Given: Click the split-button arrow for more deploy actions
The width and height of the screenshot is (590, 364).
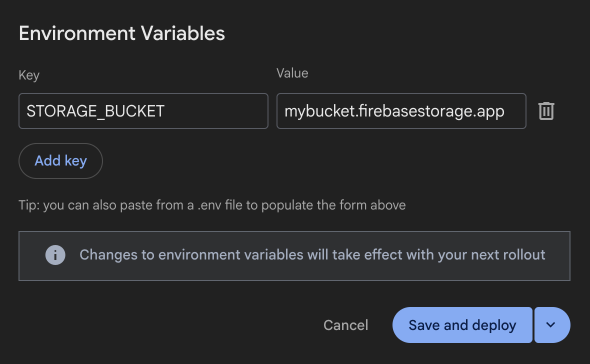Looking at the screenshot, I should [x=551, y=325].
